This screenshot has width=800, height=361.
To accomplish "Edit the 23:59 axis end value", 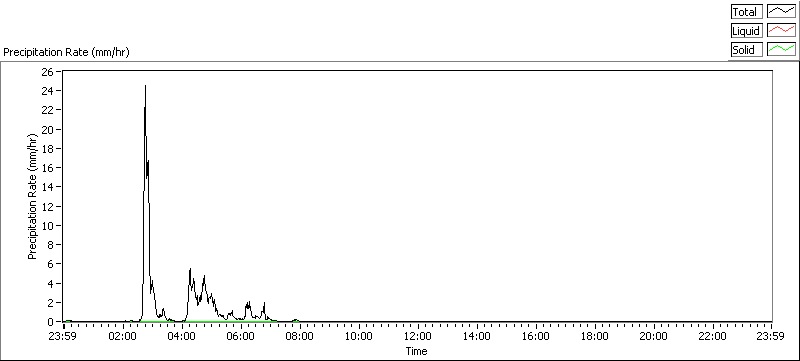I will tap(771, 336).
